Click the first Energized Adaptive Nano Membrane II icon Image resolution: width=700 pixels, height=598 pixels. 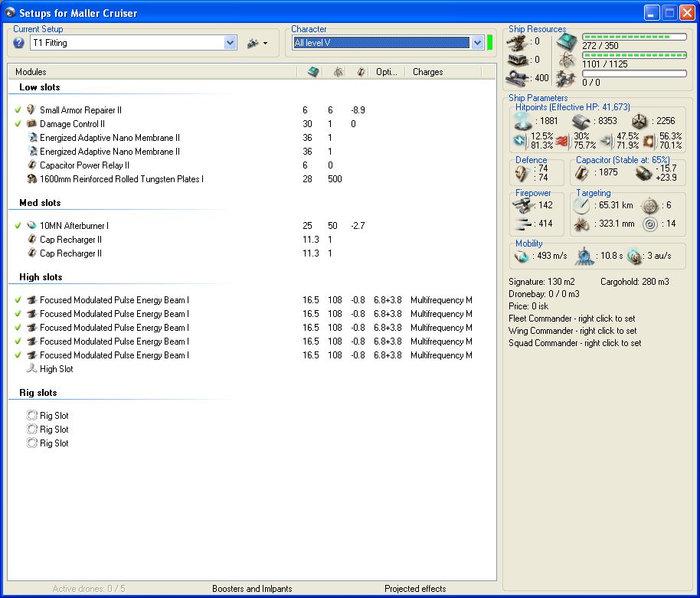(32, 138)
